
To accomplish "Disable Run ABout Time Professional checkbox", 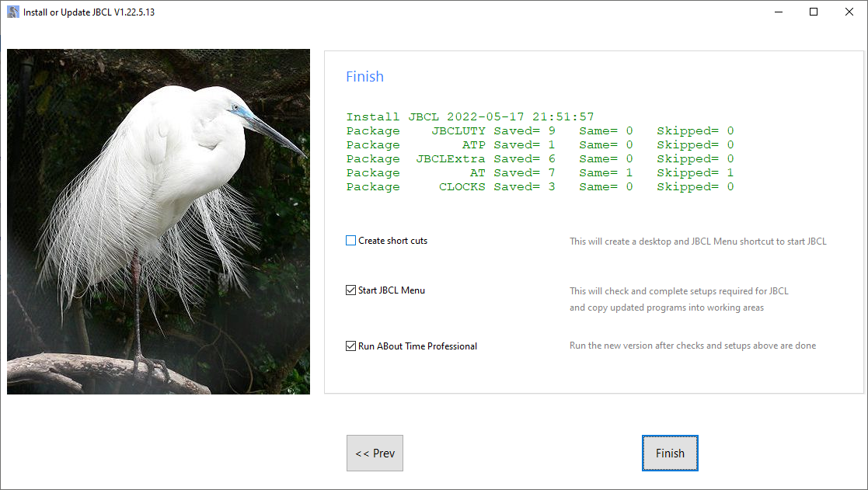I will (351, 346).
